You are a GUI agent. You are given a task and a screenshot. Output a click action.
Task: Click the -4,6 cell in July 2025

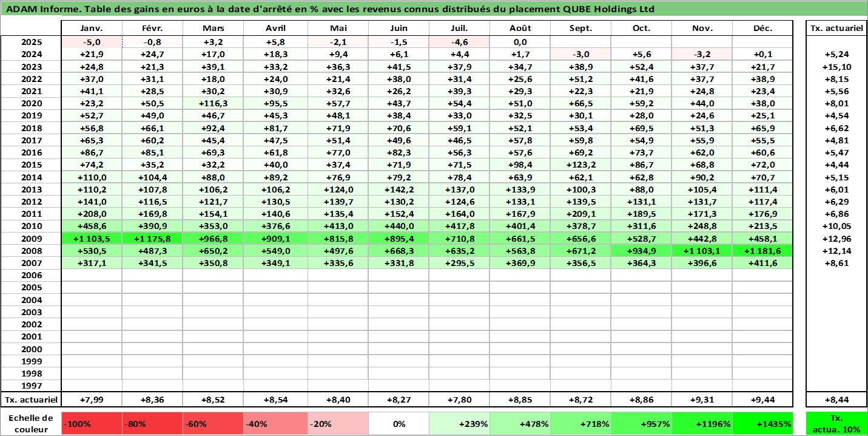(459, 42)
